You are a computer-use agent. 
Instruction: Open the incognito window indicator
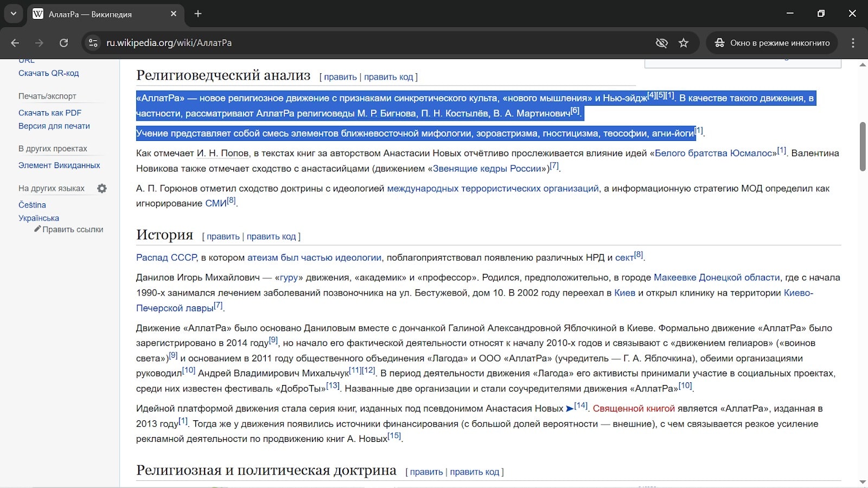pyautogui.click(x=772, y=43)
